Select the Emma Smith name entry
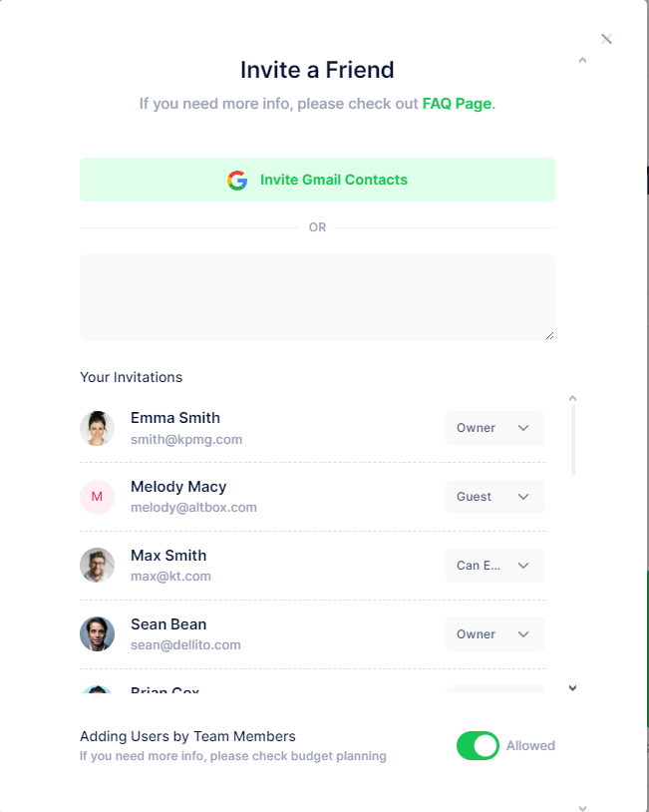Image resolution: width=649 pixels, height=812 pixels. coord(175,418)
